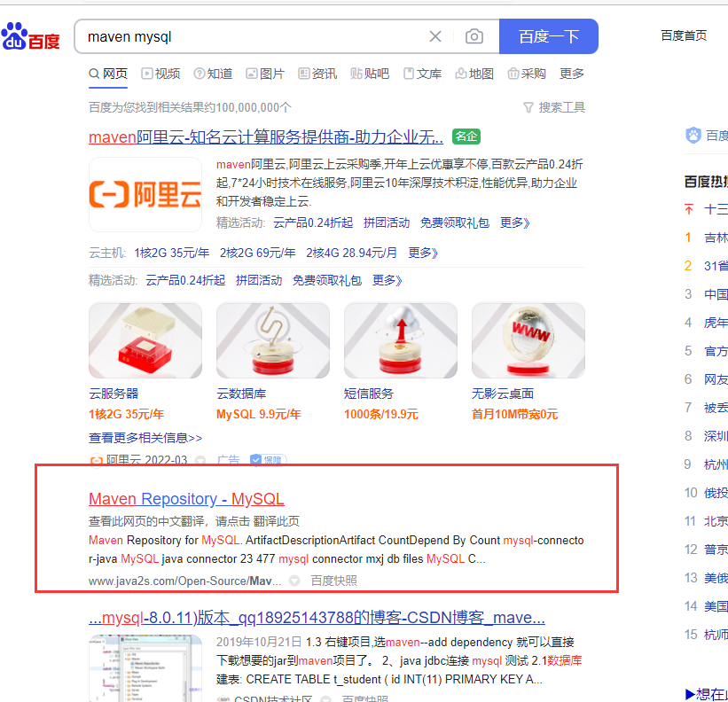
Task: Open 2核4G 28.94元/月 link
Action: pos(351,253)
